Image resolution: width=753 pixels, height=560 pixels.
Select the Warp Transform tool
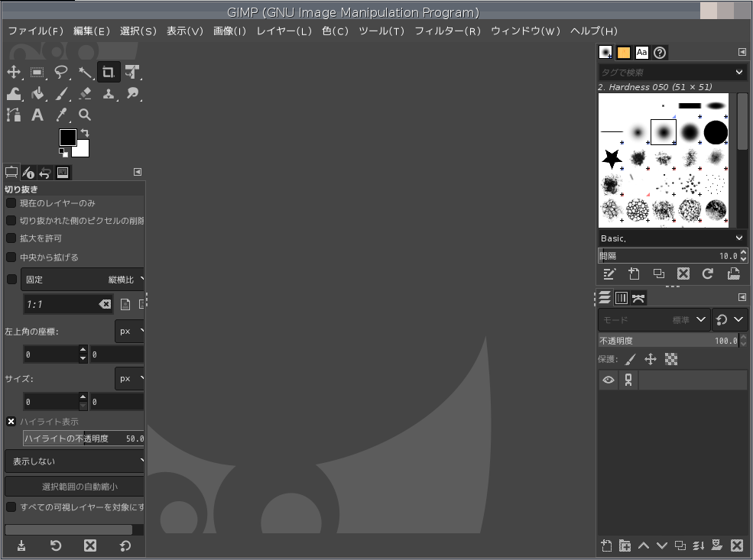tap(14, 93)
